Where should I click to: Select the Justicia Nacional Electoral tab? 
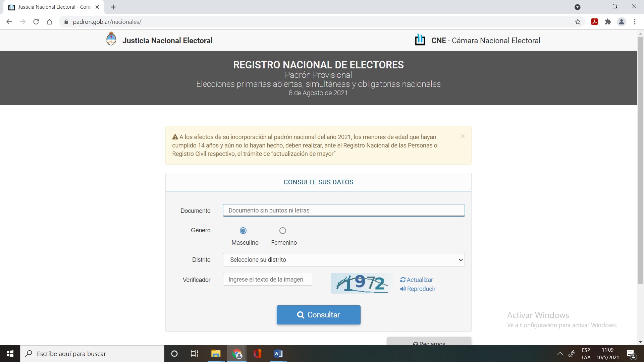(54, 7)
